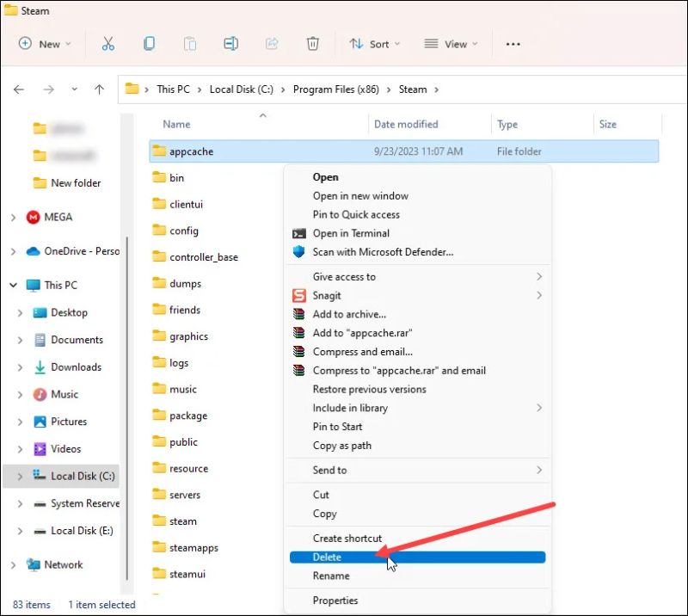This screenshot has width=688, height=616.
Task: Click Local Disk (C:) breadcrumb
Action: (x=242, y=89)
